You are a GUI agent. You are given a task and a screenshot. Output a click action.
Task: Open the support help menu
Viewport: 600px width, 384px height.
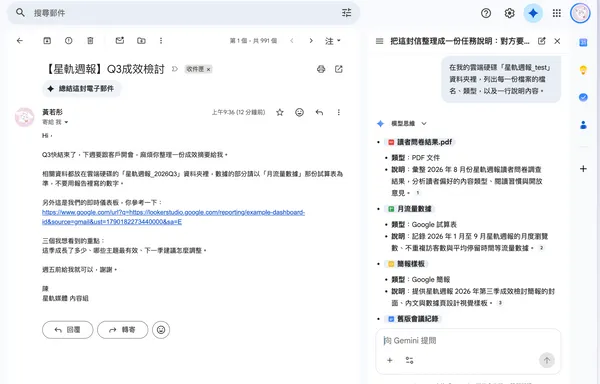pyautogui.click(x=486, y=13)
